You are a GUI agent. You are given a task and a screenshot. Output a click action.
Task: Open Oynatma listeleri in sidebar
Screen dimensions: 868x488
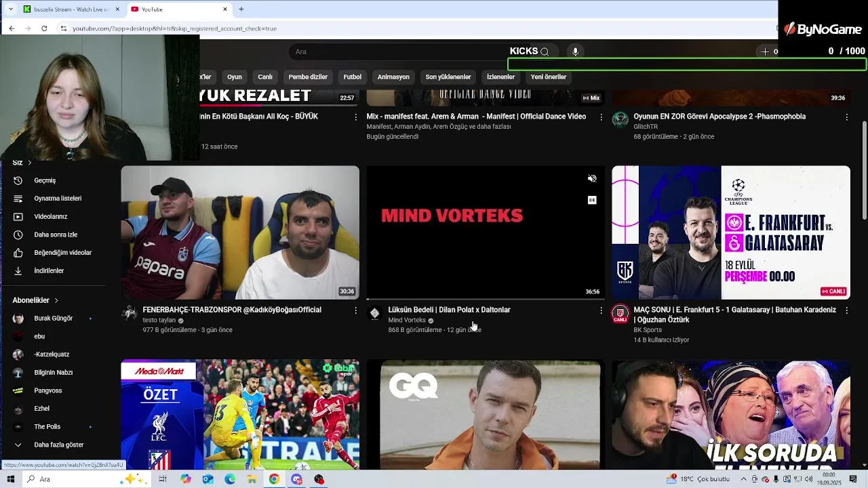point(58,199)
